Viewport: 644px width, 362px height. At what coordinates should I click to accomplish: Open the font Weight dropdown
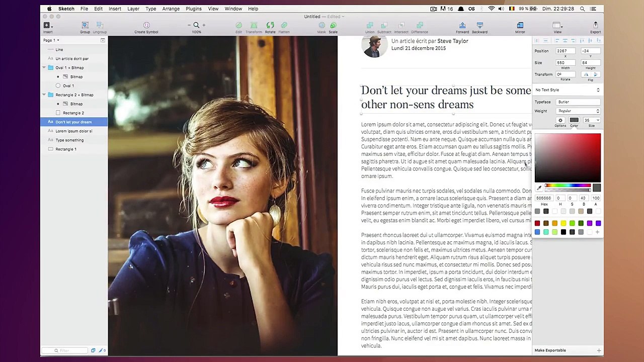579,111
